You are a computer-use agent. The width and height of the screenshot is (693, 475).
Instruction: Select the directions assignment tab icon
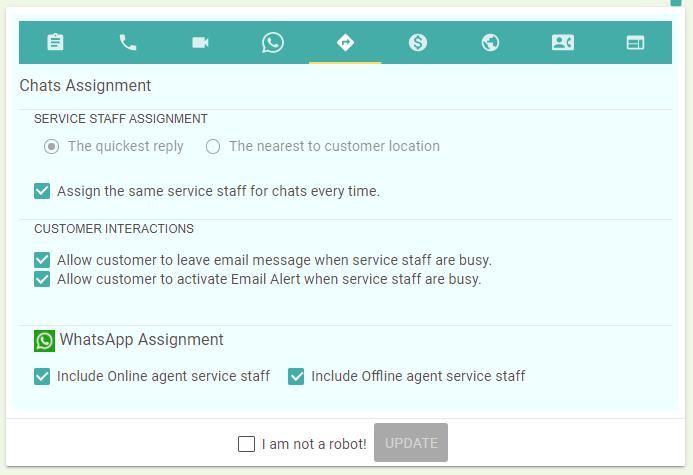point(345,42)
